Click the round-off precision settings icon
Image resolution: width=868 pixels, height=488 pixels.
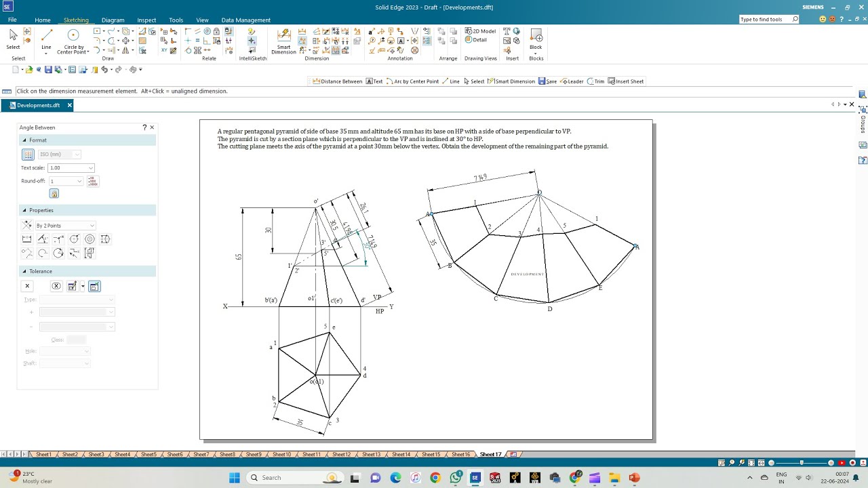93,181
